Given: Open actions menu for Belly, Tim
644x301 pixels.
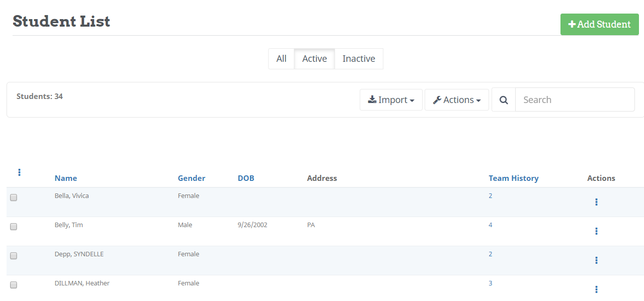Looking at the screenshot, I should 596,231.
